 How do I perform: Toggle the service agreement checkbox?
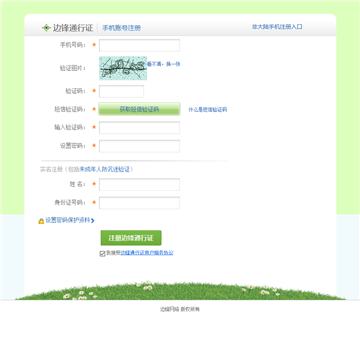pyautogui.click(x=102, y=254)
